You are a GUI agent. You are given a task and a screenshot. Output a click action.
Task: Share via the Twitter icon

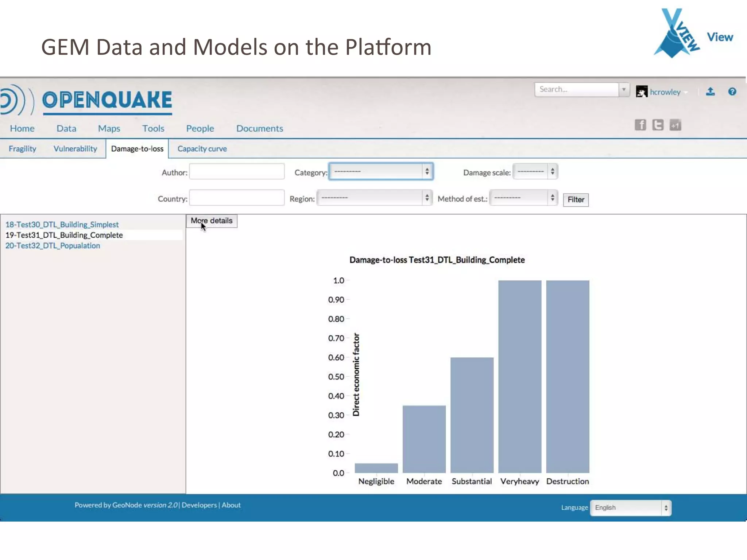point(658,125)
